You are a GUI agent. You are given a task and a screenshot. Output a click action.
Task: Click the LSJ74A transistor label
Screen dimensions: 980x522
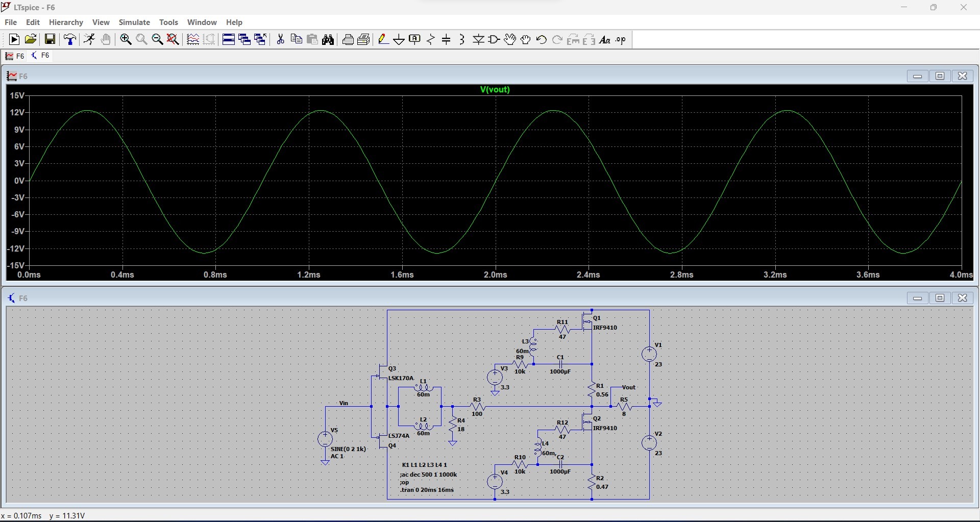point(399,436)
